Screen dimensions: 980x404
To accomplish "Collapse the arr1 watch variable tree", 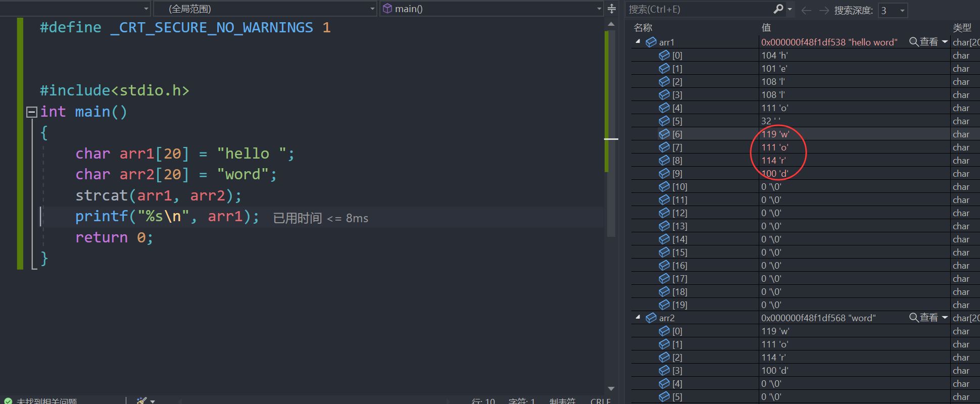I will (638, 42).
